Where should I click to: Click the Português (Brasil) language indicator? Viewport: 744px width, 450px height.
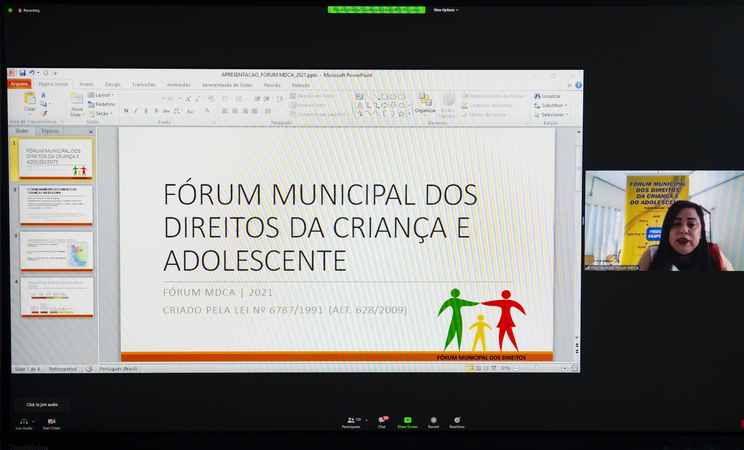(x=118, y=369)
